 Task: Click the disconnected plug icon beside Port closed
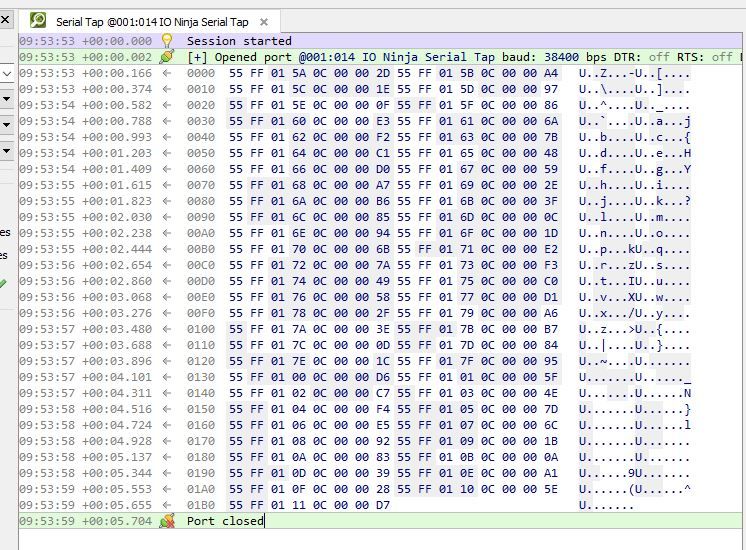tap(167, 521)
